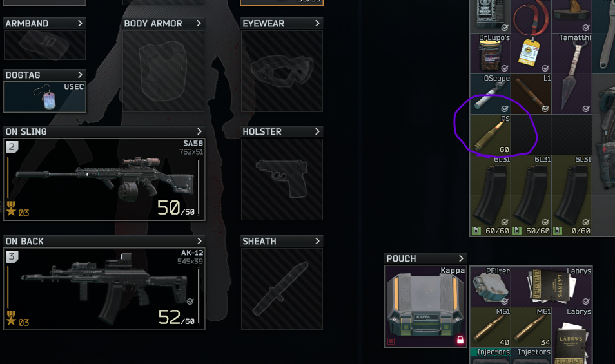The width and height of the screenshot is (615, 364).
Task: Select DrLupo's coffee beans jar
Action: coord(491,53)
